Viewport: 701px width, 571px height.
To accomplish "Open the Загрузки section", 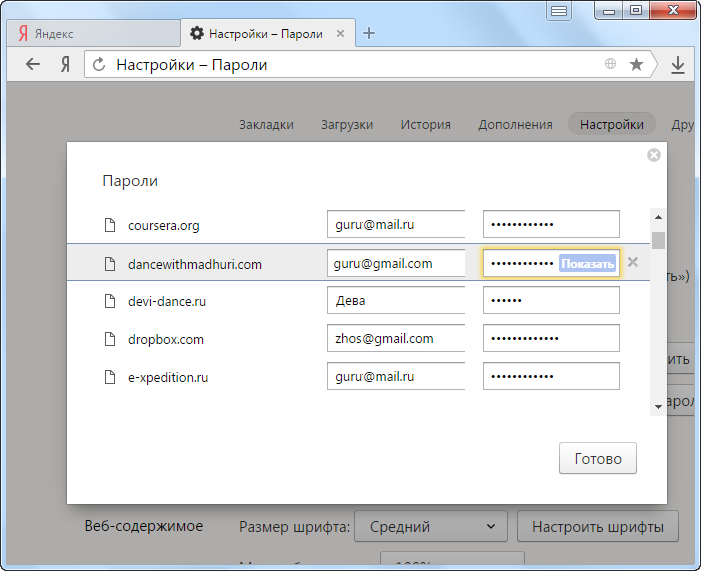I will click(x=347, y=124).
